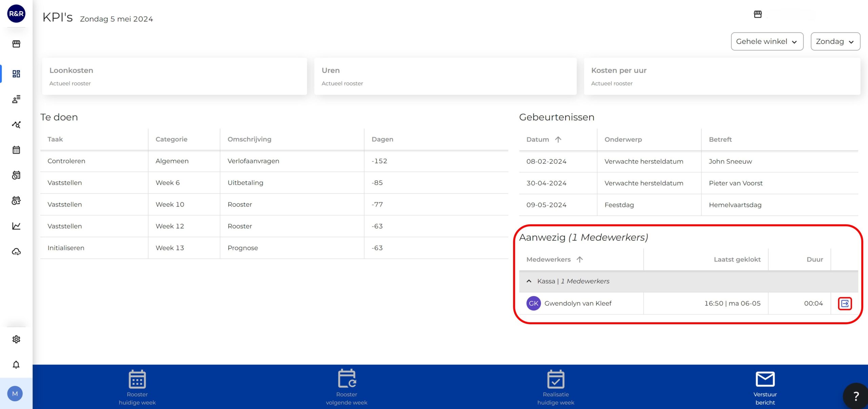Open the 'Zondag' day selector dropdown
The image size is (868, 409).
click(x=835, y=41)
